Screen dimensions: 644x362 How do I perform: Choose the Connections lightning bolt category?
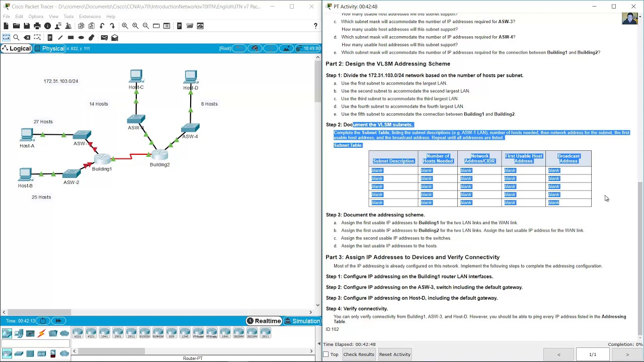41,333
